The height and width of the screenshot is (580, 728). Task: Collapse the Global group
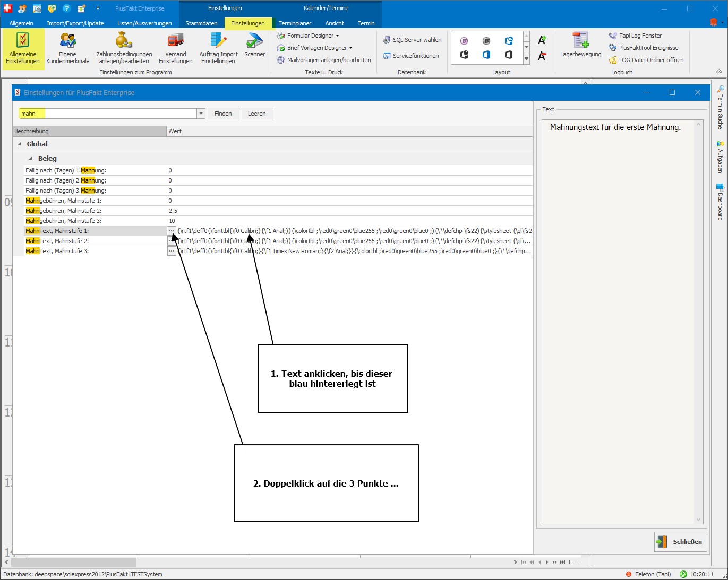tap(20, 144)
